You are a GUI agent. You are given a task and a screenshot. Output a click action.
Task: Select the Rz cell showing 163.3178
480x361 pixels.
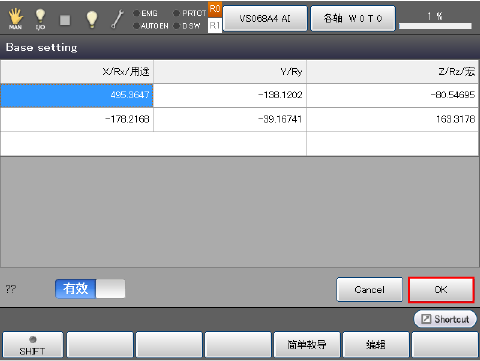[x=392, y=119]
